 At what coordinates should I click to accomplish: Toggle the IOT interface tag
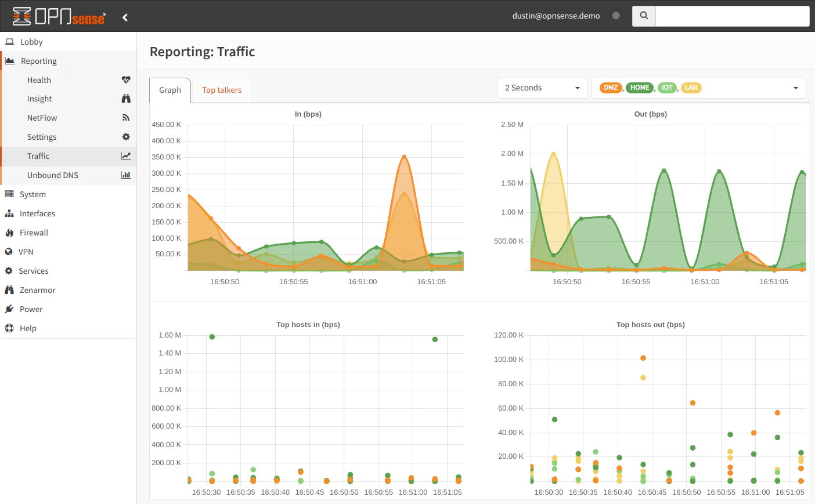[667, 88]
